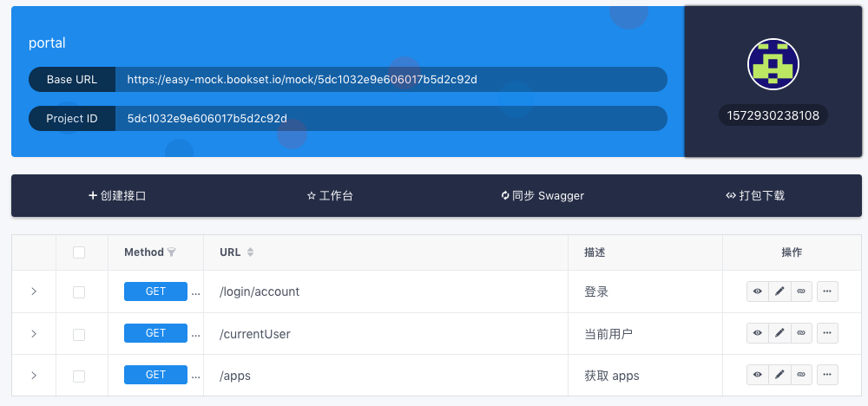Viewport: 868px width, 406px height.
Task: Click the 操作 column header
Action: click(792, 252)
